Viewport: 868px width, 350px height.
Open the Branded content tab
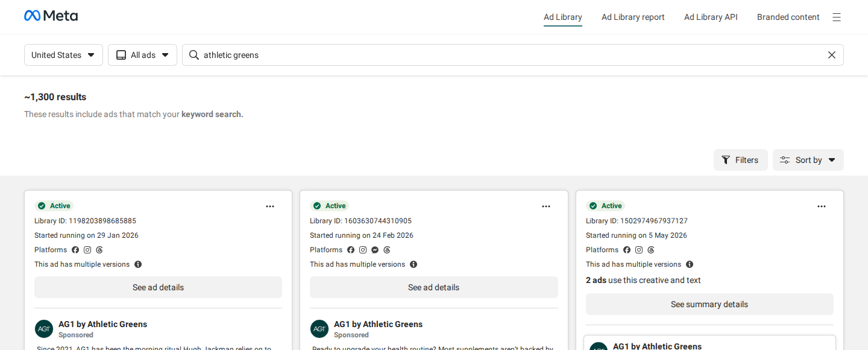coord(788,17)
